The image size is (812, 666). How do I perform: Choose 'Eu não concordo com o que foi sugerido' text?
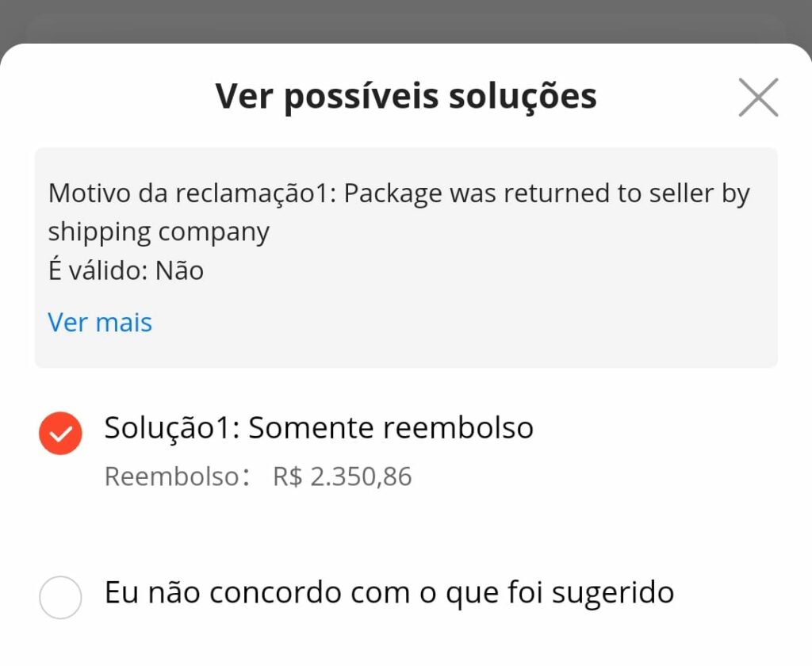389,593
